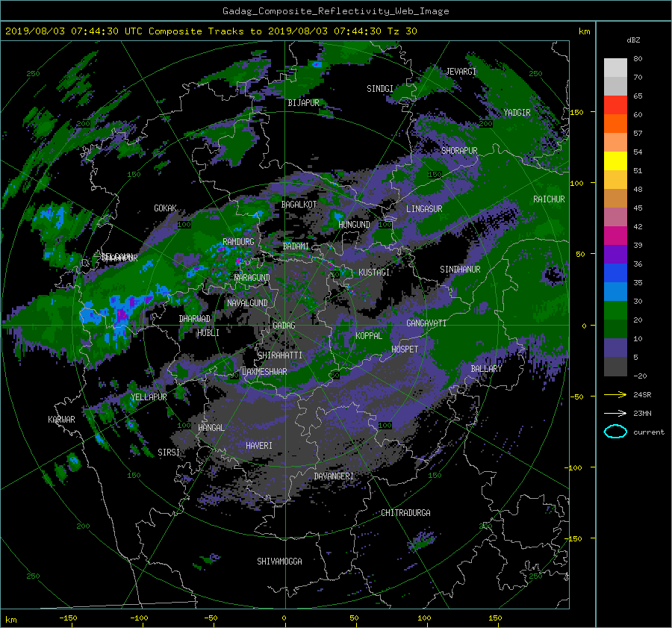Select the magenta 39 dBZ color swatch
This screenshot has height=628, width=672.
coord(615,235)
